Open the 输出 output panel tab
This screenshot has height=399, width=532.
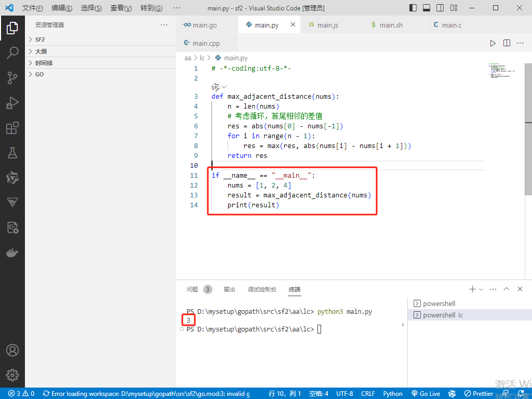229,289
